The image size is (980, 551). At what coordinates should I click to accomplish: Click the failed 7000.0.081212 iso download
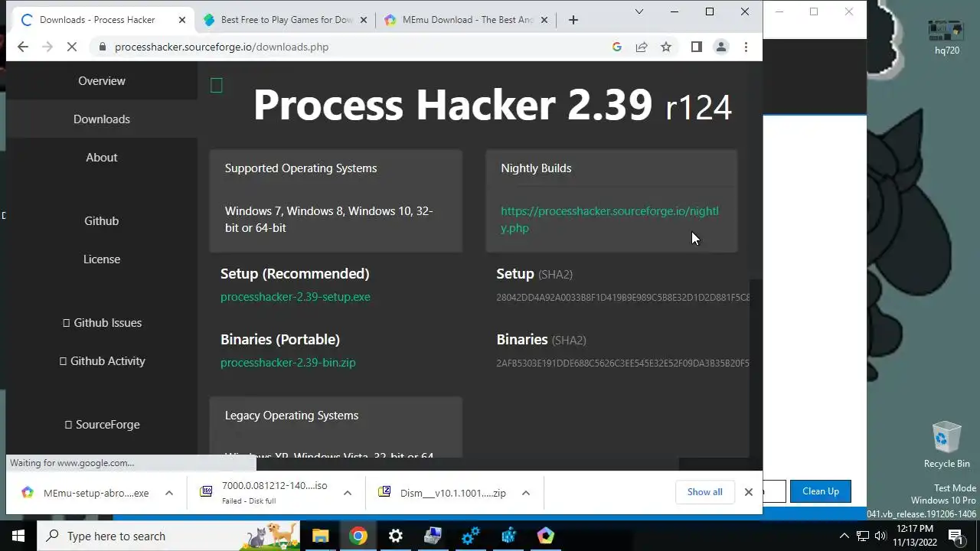pos(263,493)
